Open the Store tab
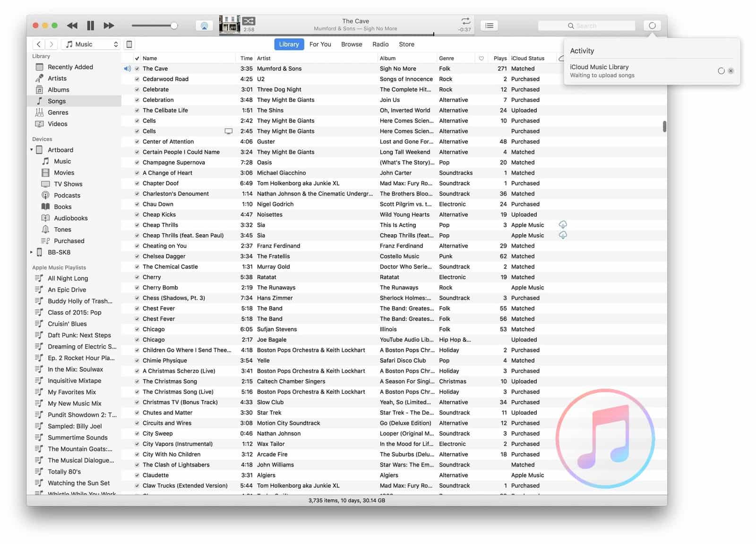 click(406, 44)
